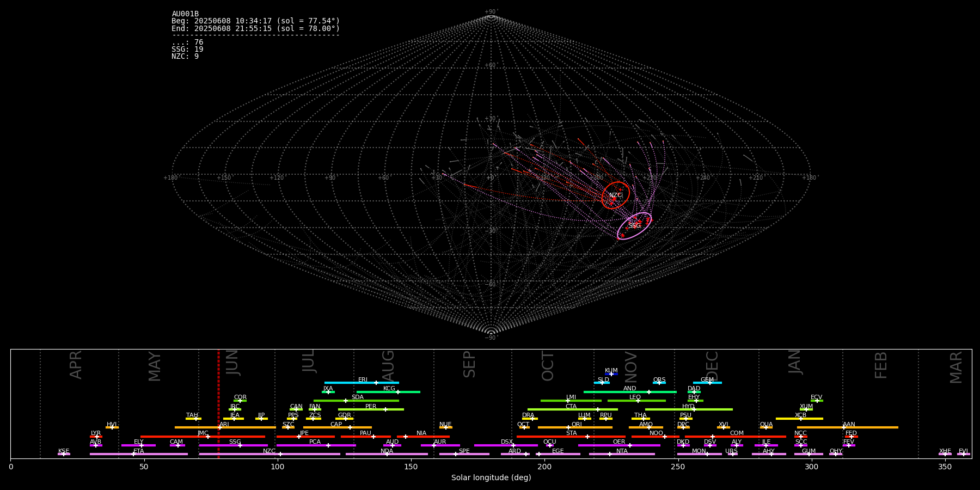Click the AUR shower label in the timeline
The width and height of the screenshot is (980, 490).
(x=440, y=442)
